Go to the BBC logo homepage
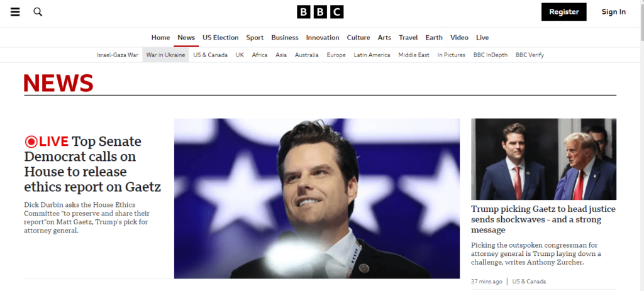Viewport: 644px width, 291px height. pyautogui.click(x=320, y=12)
